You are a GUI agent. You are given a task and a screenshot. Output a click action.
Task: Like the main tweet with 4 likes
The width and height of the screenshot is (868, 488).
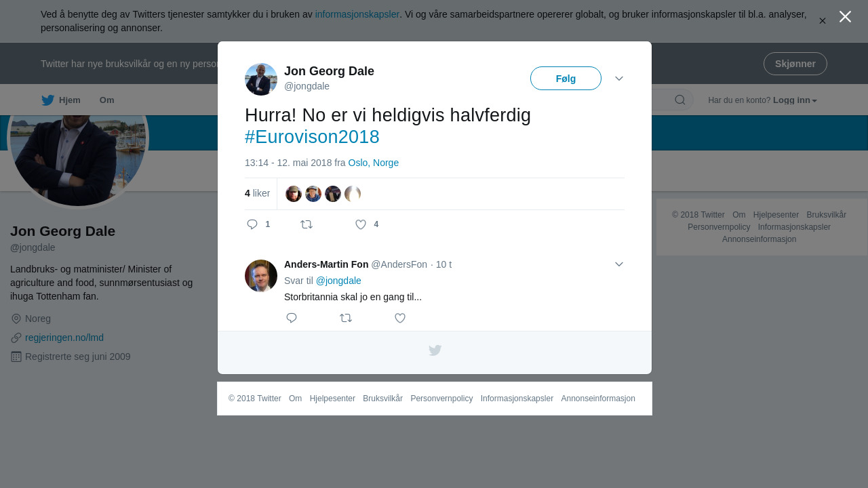pos(361,224)
